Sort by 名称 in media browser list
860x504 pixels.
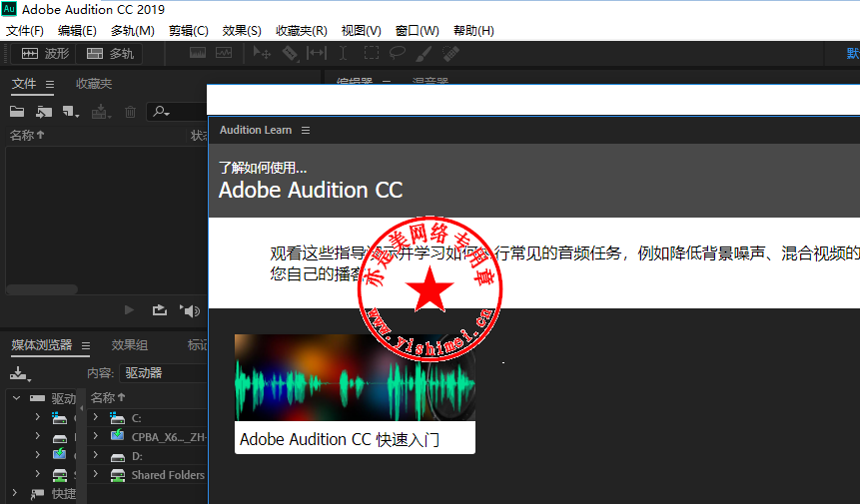click(x=108, y=398)
